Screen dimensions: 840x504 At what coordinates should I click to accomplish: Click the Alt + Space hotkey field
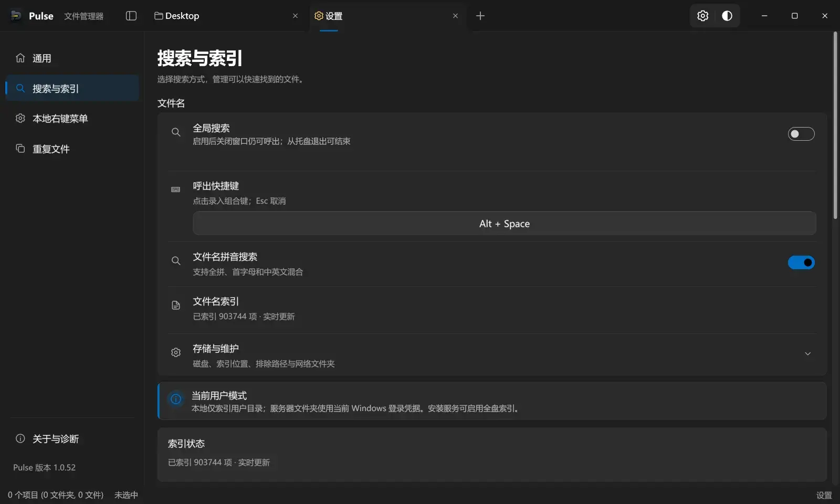pyautogui.click(x=505, y=224)
